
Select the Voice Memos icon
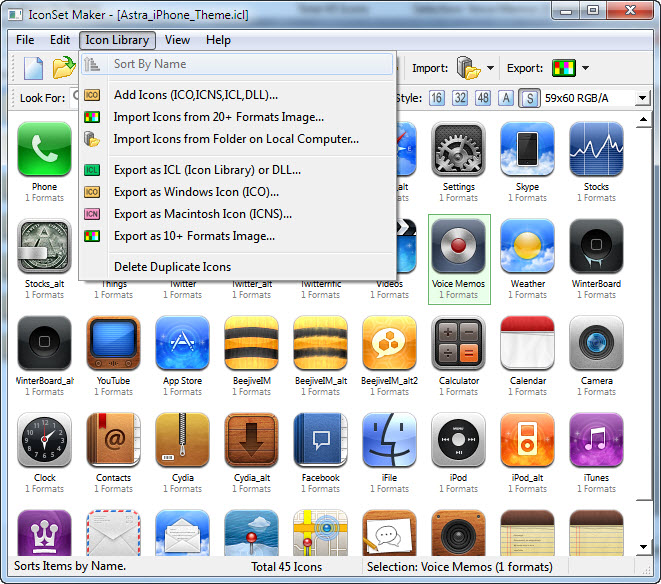[x=458, y=245]
